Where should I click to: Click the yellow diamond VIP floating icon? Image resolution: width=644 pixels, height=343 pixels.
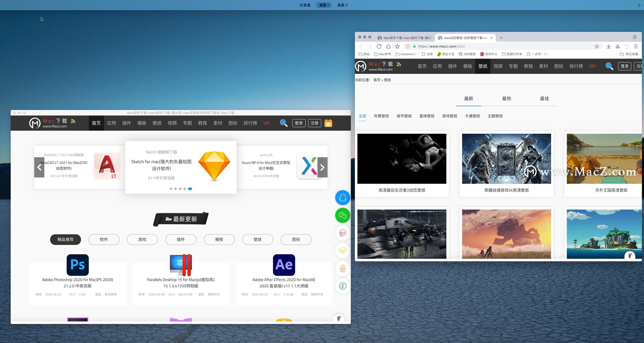tap(342, 250)
